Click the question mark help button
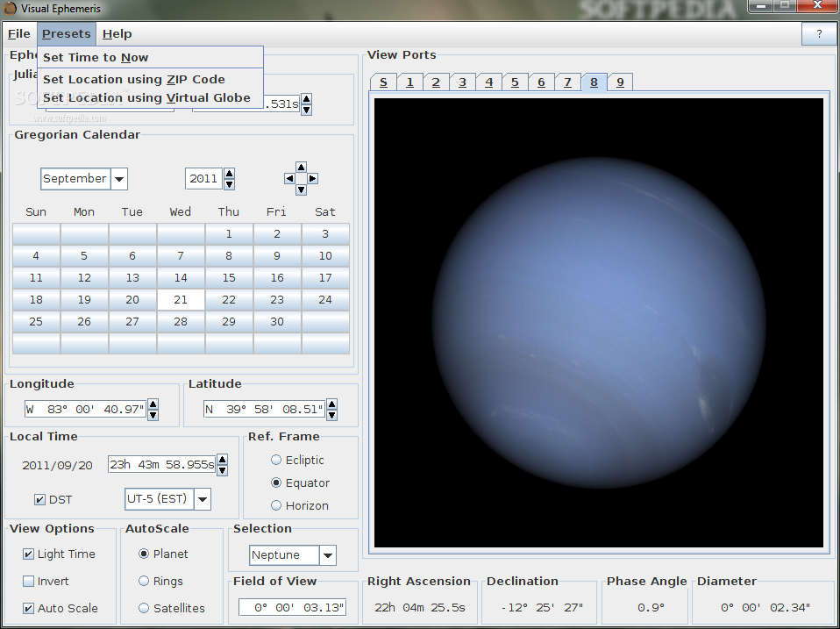 pos(819,33)
